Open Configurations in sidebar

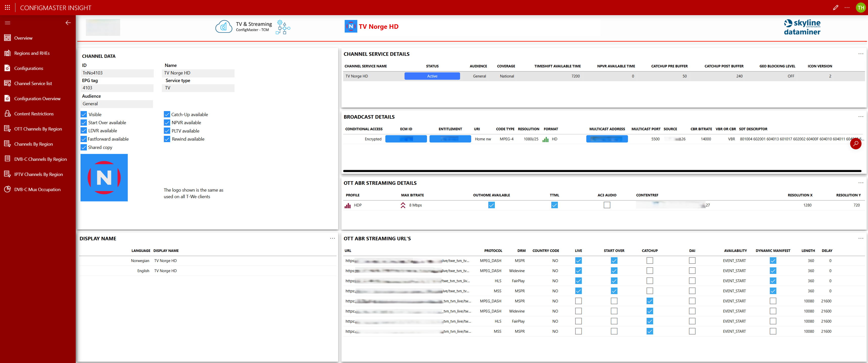coord(29,68)
